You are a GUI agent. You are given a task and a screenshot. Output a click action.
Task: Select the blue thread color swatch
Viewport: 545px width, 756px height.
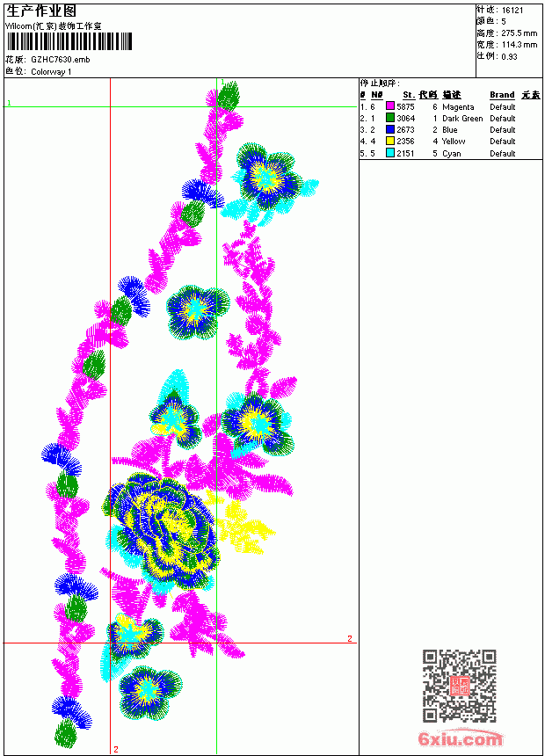pyautogui.click(x=390, y=129)
